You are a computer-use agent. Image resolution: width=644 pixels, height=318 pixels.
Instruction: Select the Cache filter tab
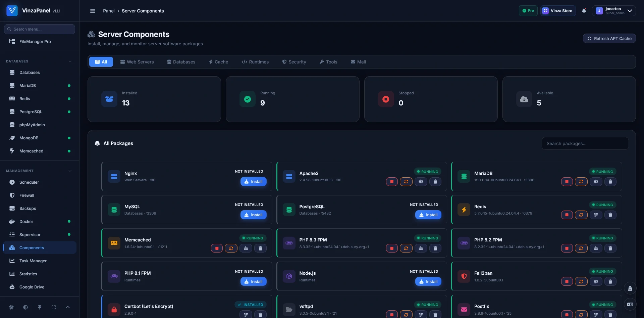point(218,62)
